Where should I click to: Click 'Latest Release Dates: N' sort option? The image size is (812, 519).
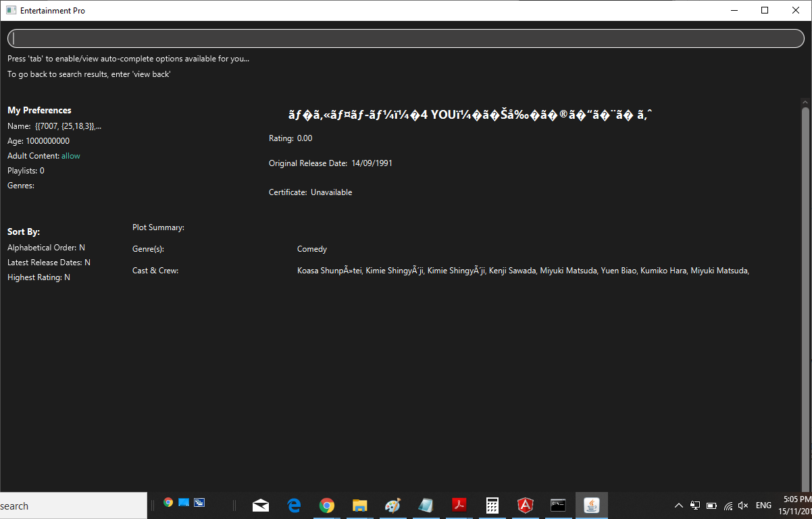coord(49,263)
